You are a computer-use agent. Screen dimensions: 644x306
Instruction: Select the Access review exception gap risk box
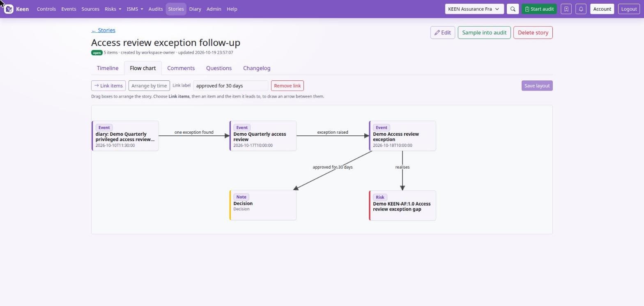point(402,206)
